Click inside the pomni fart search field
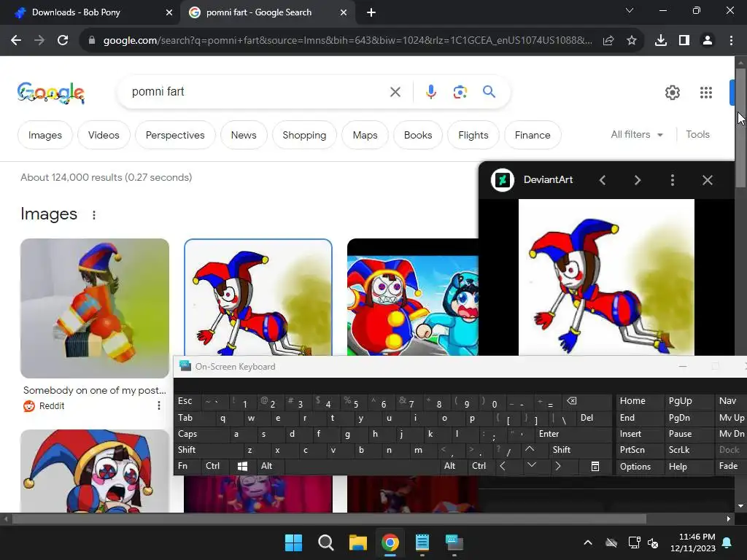Image resolution: width=747 pixels, height=560 pixels. [258, 91]
